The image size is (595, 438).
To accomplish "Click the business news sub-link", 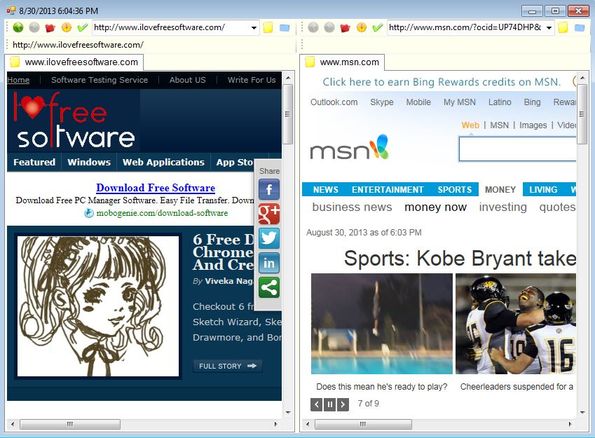I will tap(352, 207).
